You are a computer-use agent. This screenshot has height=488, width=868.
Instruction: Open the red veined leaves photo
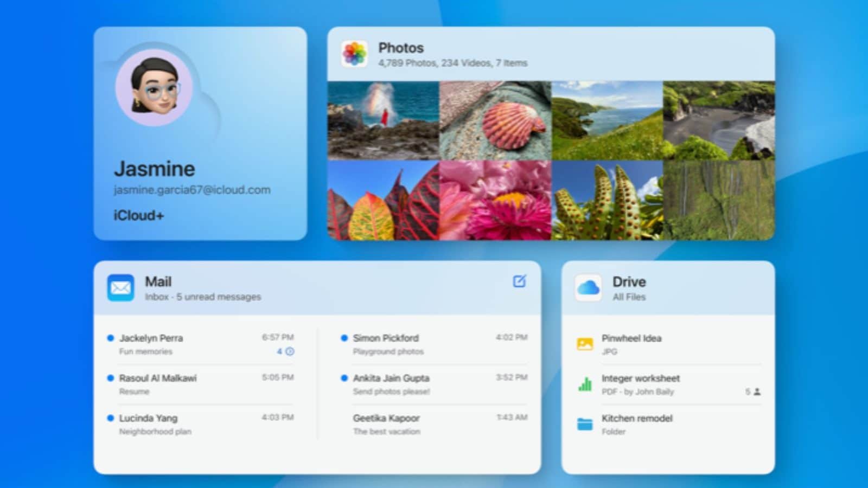point(383,200)
